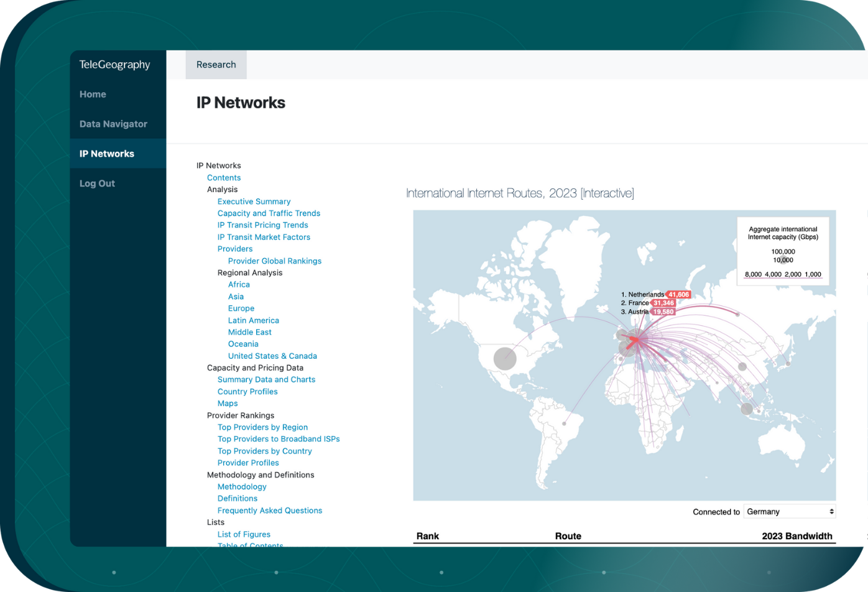868x592 pixels.
Task: Open the Contents link
Action: pos(224,177)
